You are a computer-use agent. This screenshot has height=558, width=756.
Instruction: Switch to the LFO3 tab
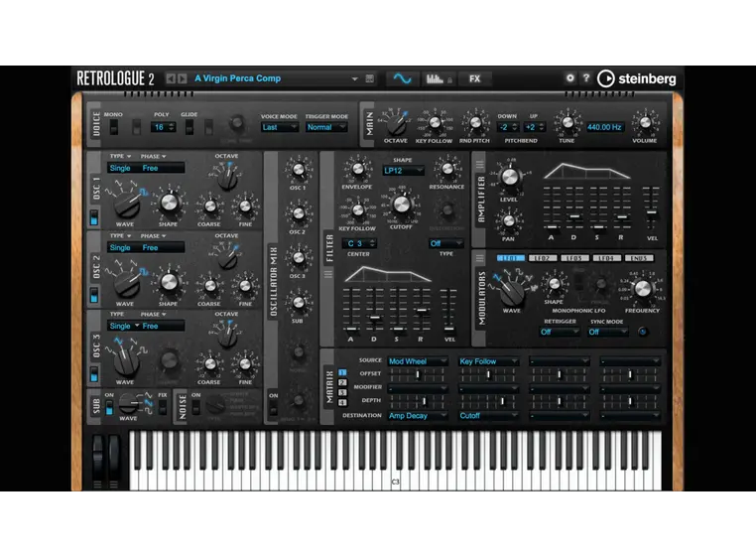click(574, 258)
